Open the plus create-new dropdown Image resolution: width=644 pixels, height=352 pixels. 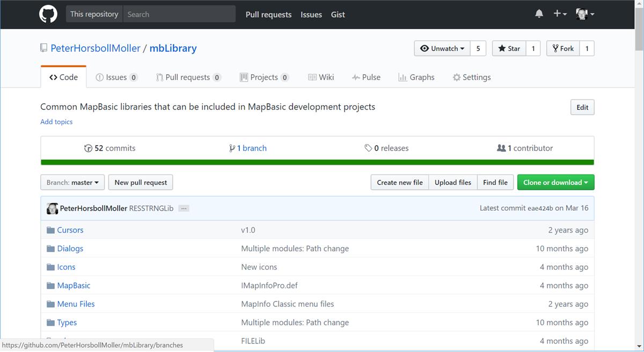[560, 14]
